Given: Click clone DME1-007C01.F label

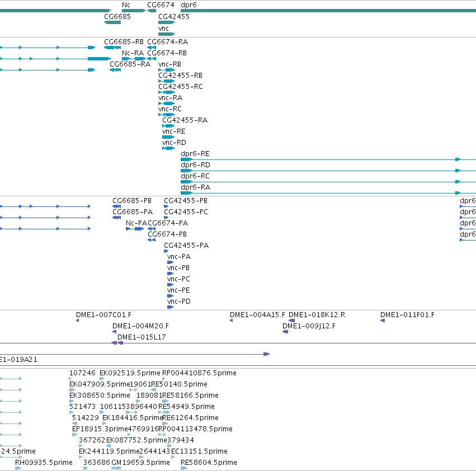Looking at the screenshot, I should tap(103, 315).
